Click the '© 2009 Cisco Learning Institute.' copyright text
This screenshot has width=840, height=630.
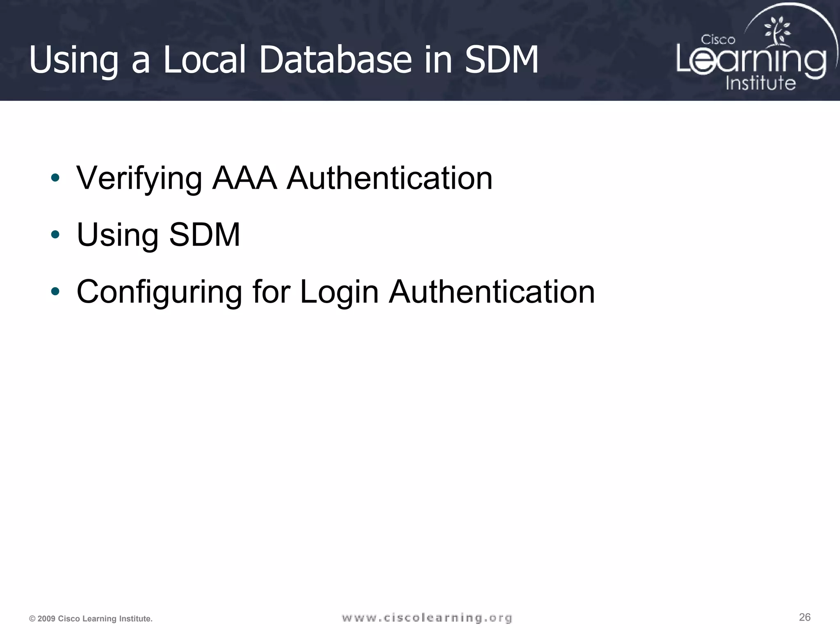coord(91,619)
